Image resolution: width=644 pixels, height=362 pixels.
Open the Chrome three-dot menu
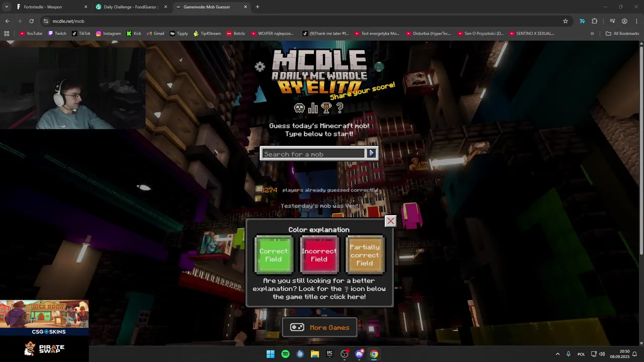[636, 21]
